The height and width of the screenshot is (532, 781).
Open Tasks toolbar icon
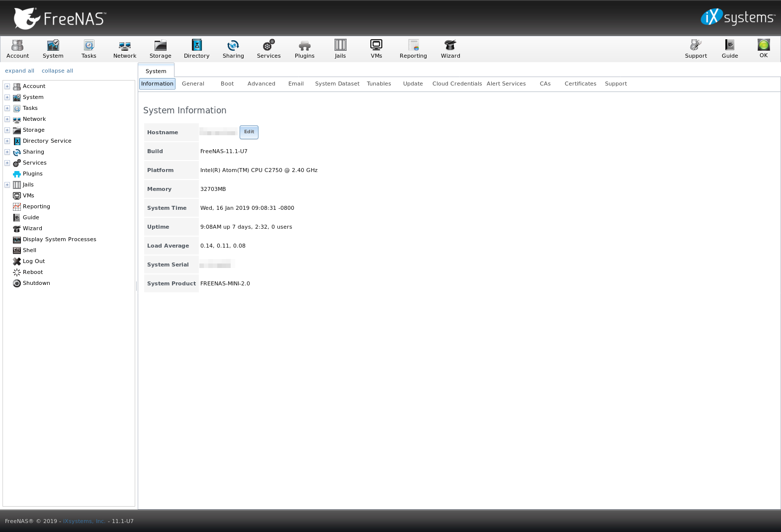pos(89,49)
